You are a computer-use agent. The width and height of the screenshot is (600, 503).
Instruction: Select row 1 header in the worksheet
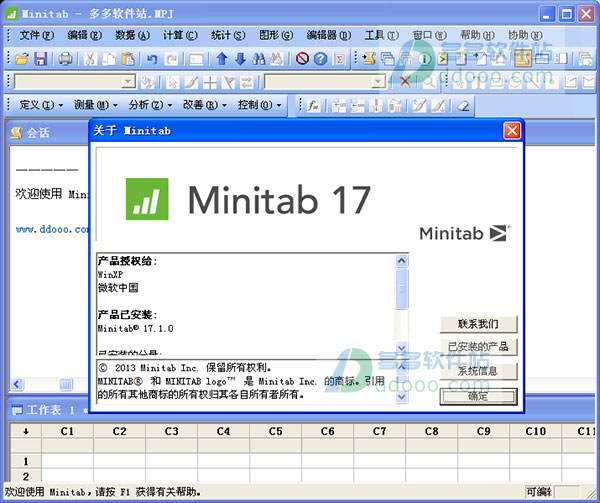tap(26, 461)
